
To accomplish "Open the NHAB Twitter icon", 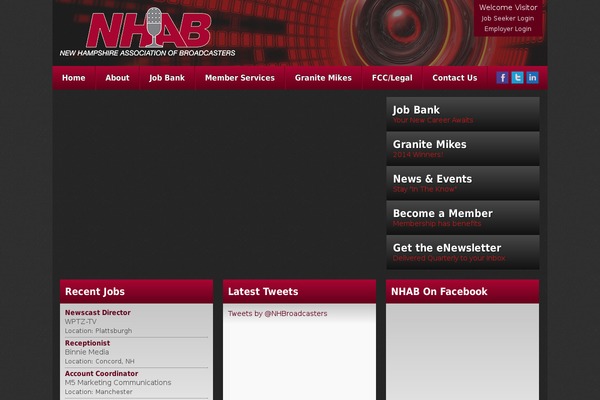I will tap(517, 78).
